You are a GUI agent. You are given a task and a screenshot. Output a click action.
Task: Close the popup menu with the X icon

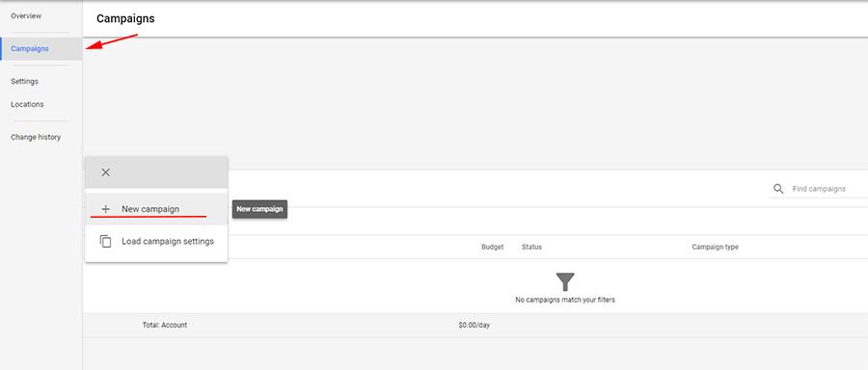[106, 172]
